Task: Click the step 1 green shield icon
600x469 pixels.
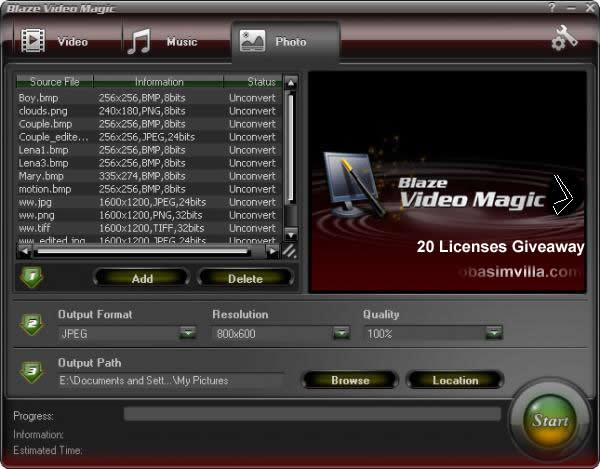Action: 31,277
